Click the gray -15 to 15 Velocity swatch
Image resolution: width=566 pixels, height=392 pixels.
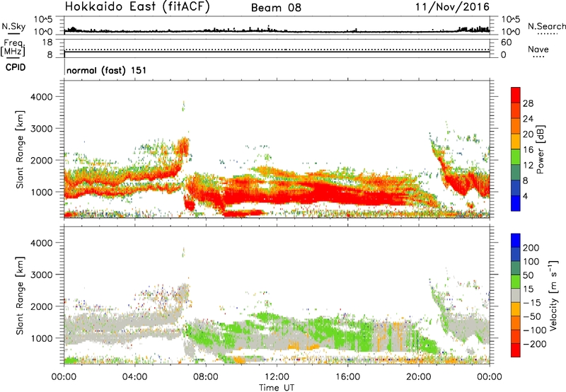point(516,295)
